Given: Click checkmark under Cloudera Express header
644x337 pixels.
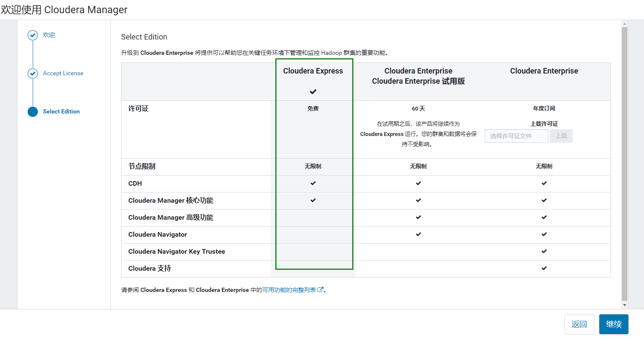Looking at the screenshot, I should tap(313, 92).
